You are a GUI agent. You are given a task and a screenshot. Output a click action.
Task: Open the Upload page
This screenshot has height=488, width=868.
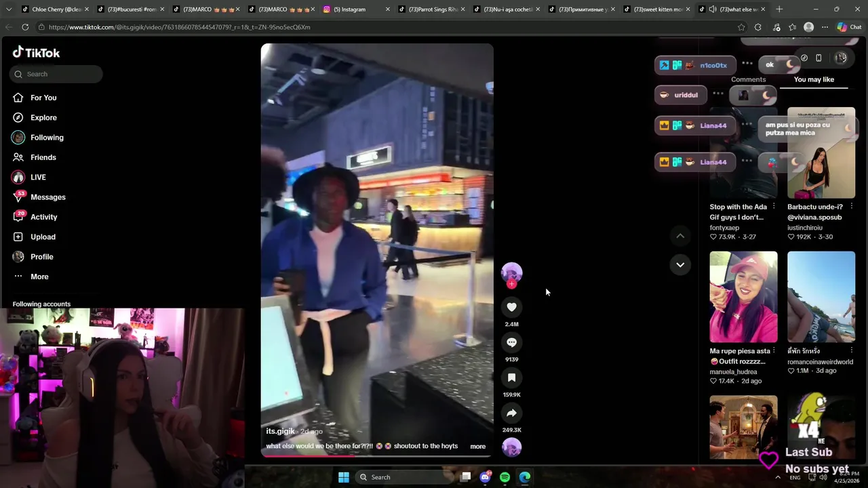pos(43,237)
